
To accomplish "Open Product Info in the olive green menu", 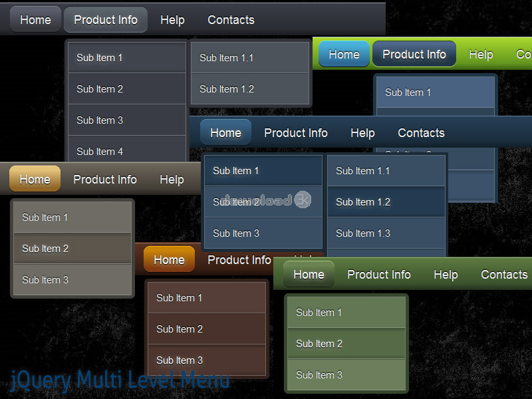I will coord(379,275).
